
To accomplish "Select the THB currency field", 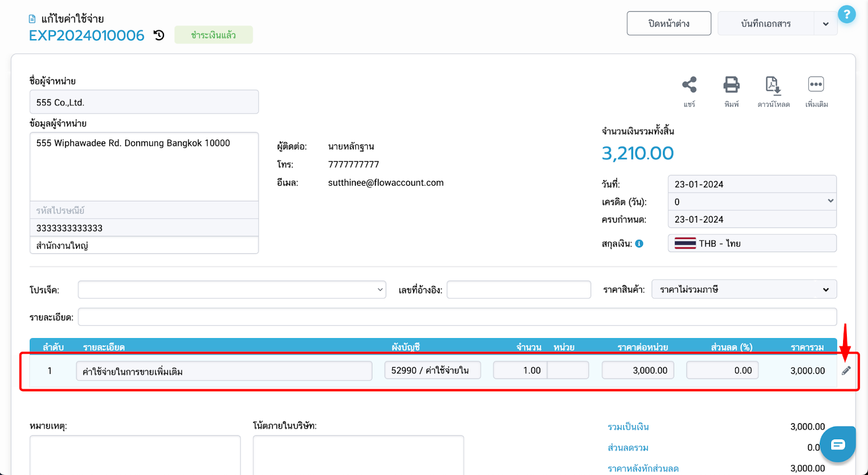I will tap(752, 243).
